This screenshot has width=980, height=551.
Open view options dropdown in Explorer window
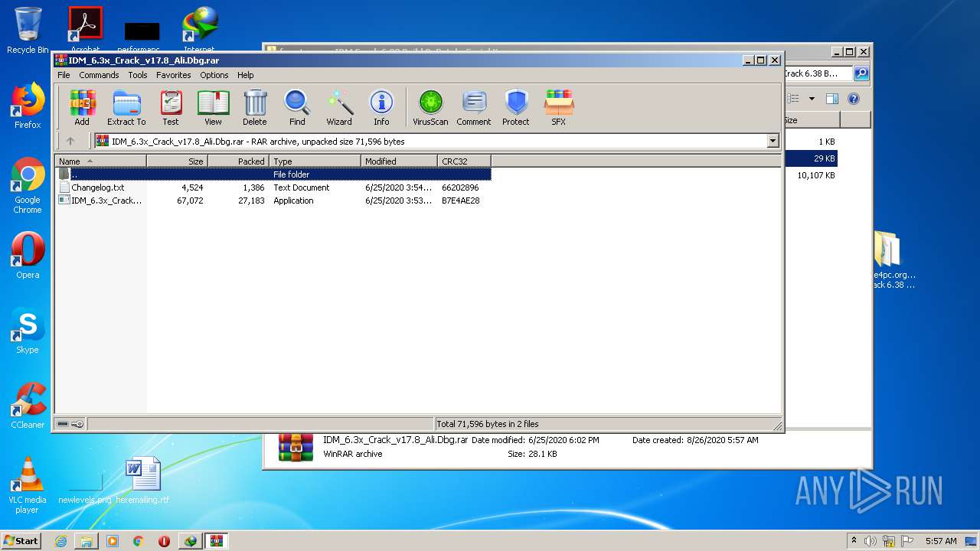coord(812,99)
